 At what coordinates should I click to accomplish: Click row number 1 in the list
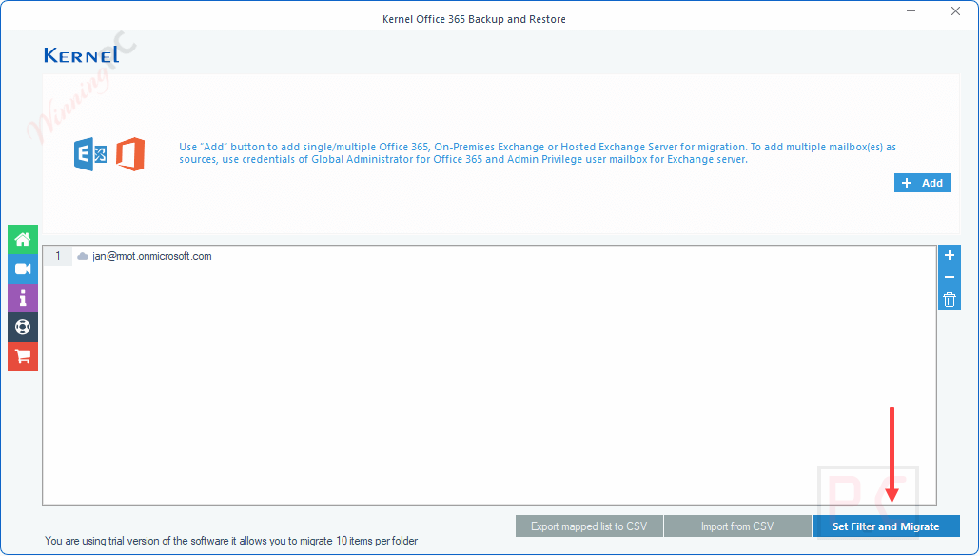click(x=56, y=255)
